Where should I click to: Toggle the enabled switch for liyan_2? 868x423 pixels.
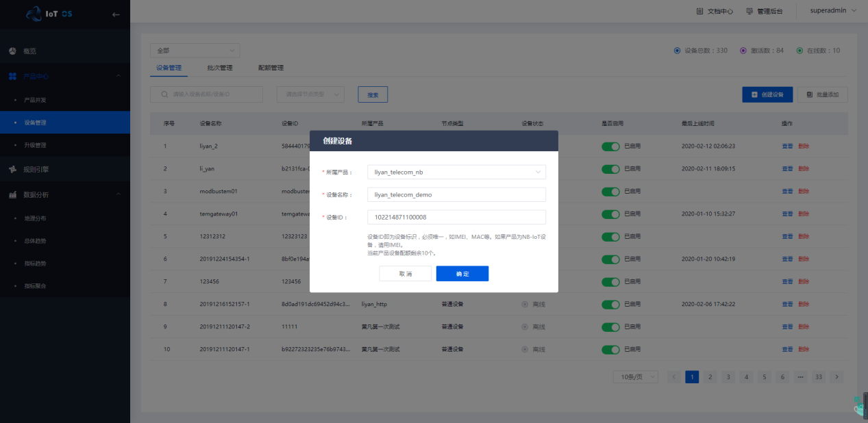pyautogui.click(x=610, y=146)
